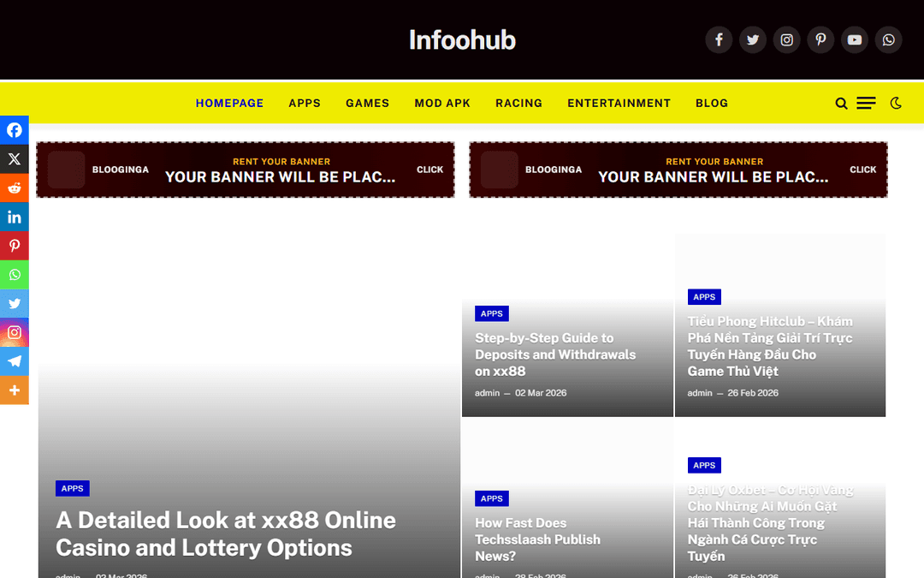Click the 02 Mar 2026 date on deposits article

[541, 393]
